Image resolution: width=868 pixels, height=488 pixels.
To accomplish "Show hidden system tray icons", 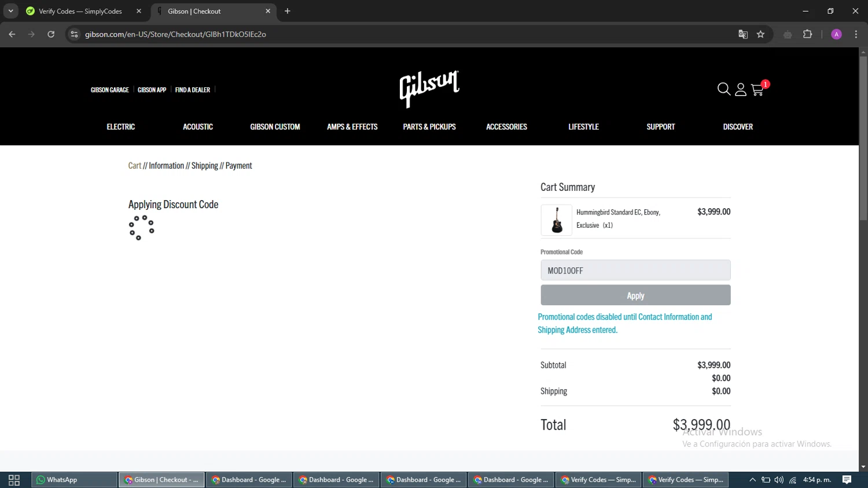I will [x=752, y=480].
